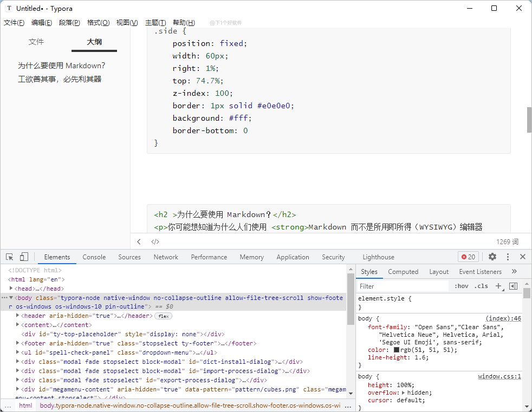
Task: Expand the footer element in DOM tree
Action: 18,343
